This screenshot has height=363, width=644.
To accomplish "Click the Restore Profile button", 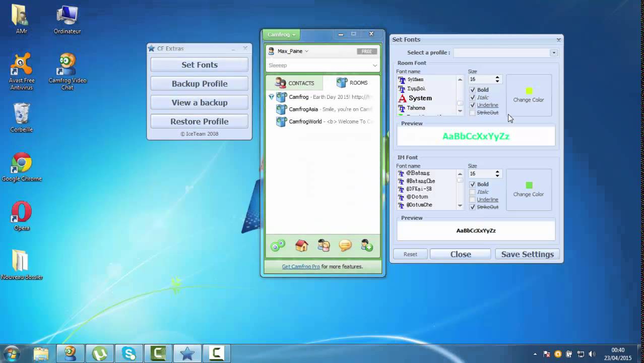I will pyautogui.click(x=200, y=122).
